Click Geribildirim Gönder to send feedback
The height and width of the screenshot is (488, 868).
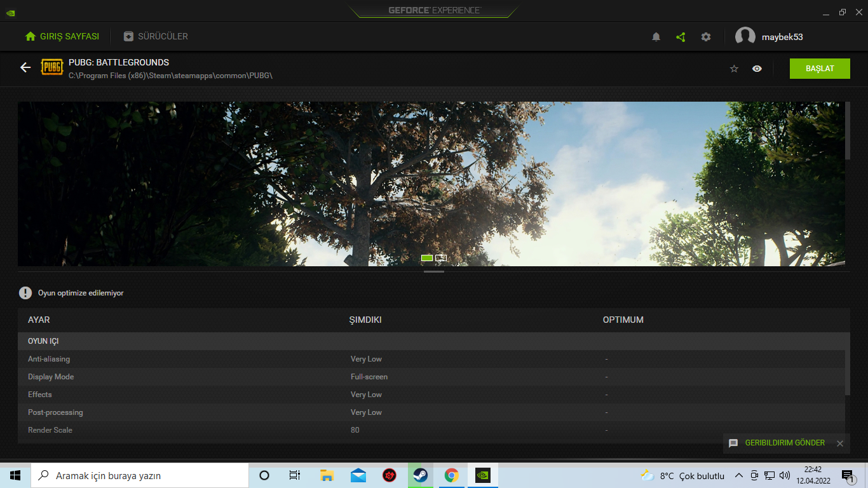click(785, 443)
